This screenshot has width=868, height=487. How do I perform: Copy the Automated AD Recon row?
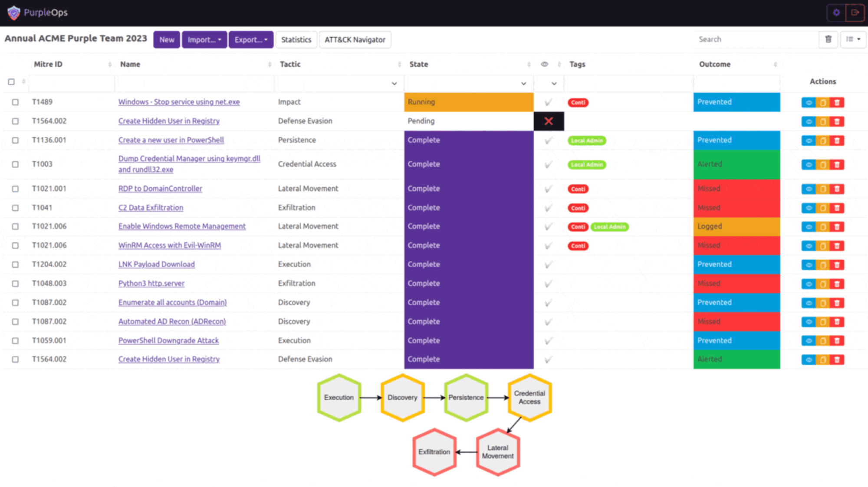coord(823,322)
